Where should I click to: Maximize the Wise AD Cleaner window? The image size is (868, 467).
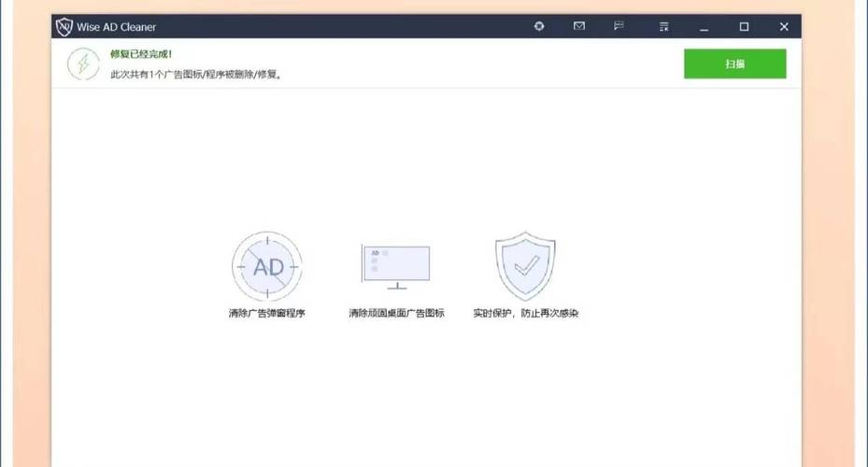[744, 26]
